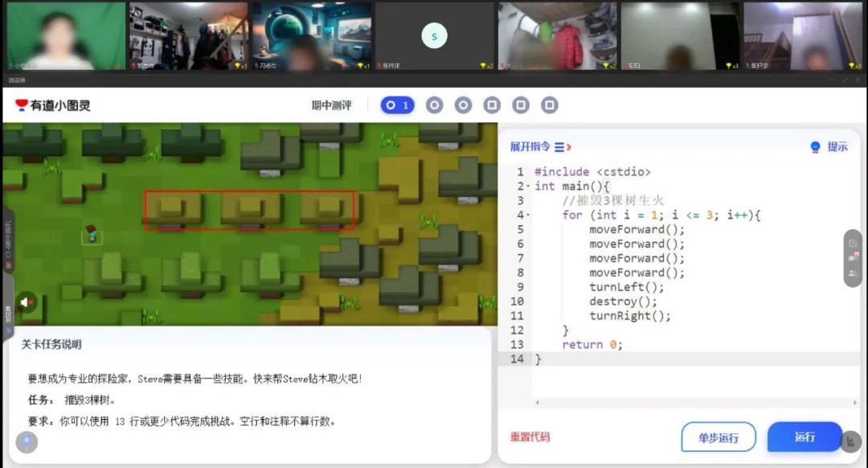868x468 pixels.
Task: Click code line 9 turnLeft();
Action: 626,287
